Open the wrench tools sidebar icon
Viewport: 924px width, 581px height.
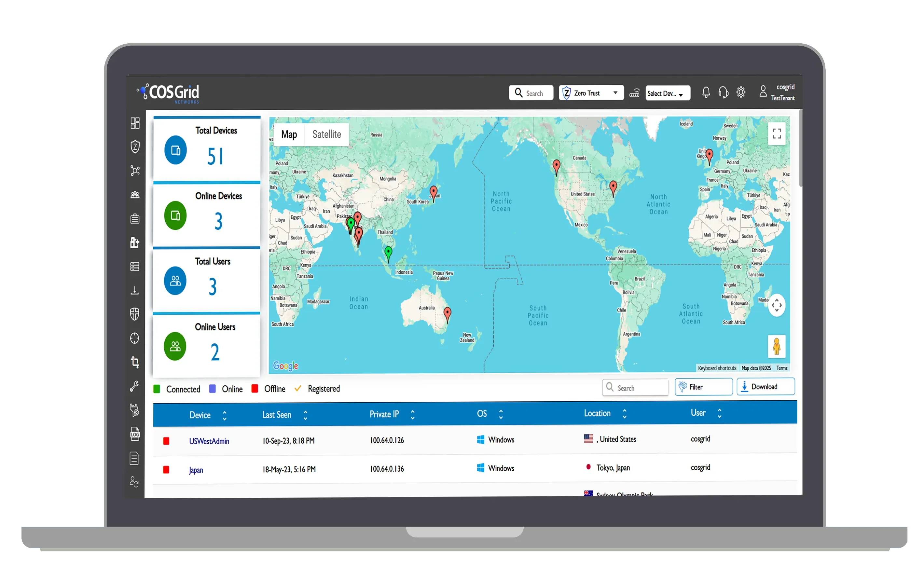click(x=134, y=386)
